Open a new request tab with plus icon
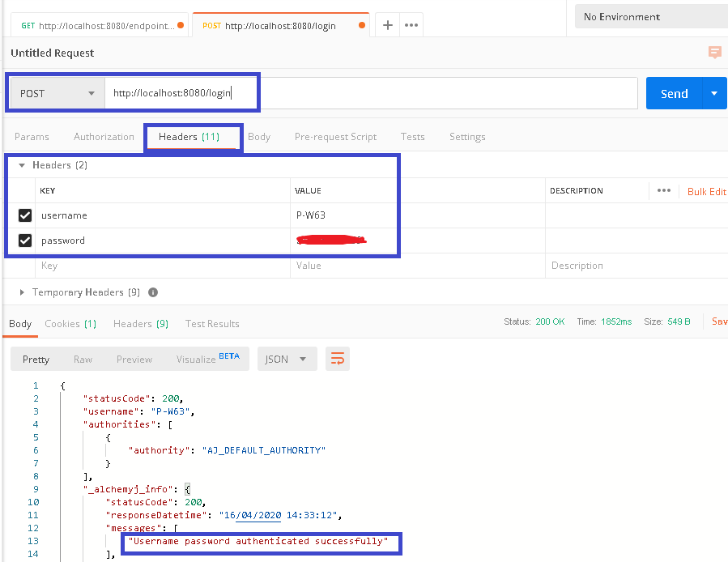 pyautogui.click(x=388, y=25)
